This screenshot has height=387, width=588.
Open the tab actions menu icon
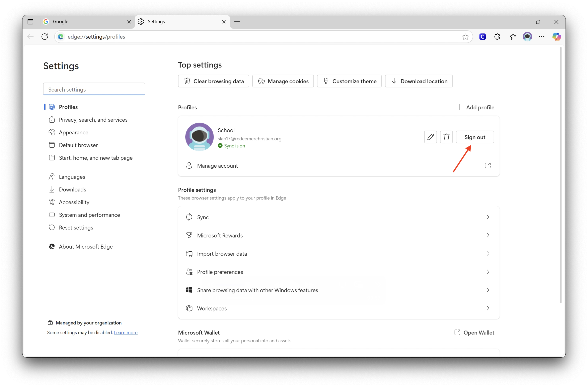30,22
